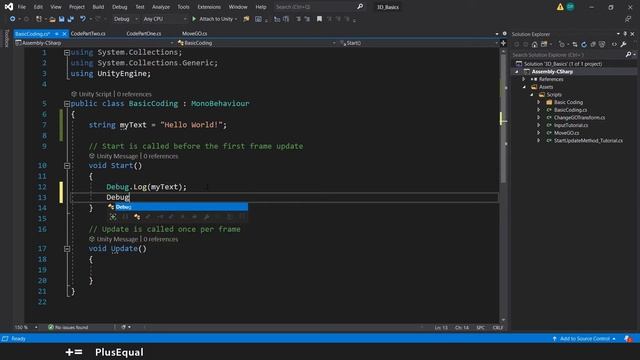Click No issues found status indicator

(68, 327)
